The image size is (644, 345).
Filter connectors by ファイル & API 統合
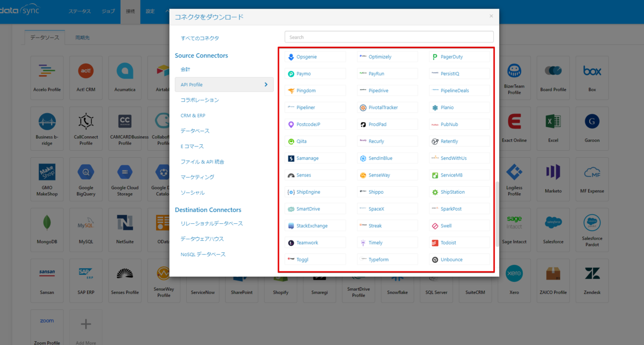(202, 162)
